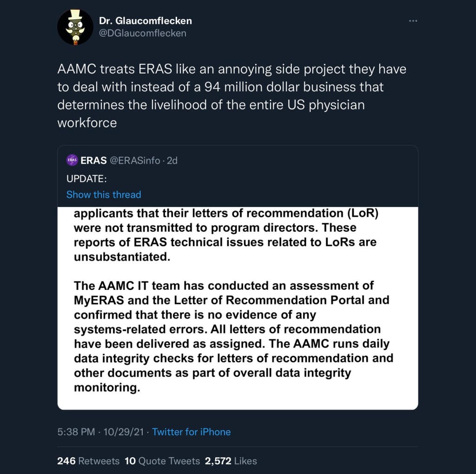The width and height of the screenshot is (476, 474).
Task: Click the ERAS purple logo avatar
Action: pos(72,160)
